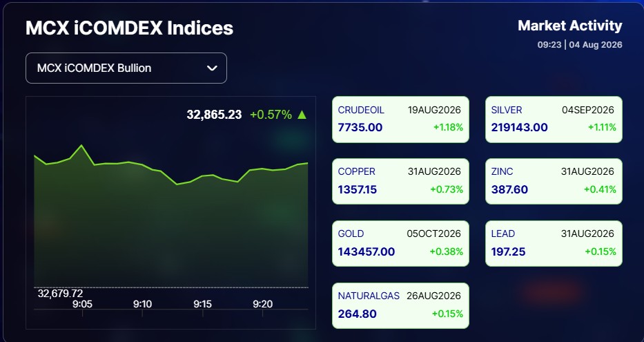Click the 9:05 time axis label
This screenshot has height=342, width=644.
pyautogui.click(x=82, y=304)
